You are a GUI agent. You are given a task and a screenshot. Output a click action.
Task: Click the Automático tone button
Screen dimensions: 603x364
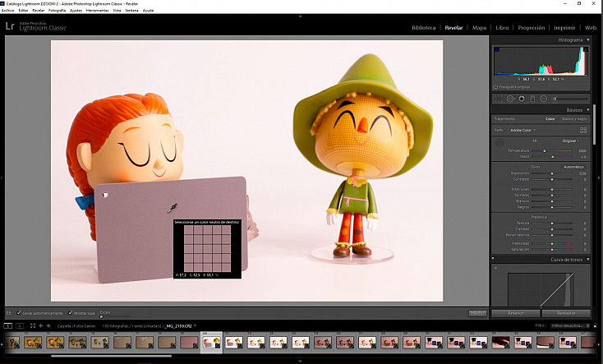click(573, 167)
